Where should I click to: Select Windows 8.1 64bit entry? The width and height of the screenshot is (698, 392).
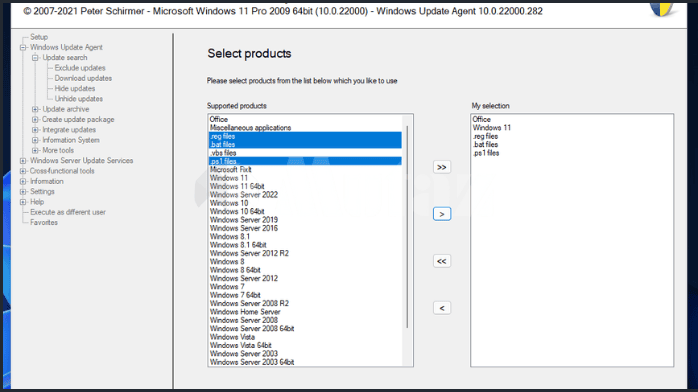click(x=305, y=245)
